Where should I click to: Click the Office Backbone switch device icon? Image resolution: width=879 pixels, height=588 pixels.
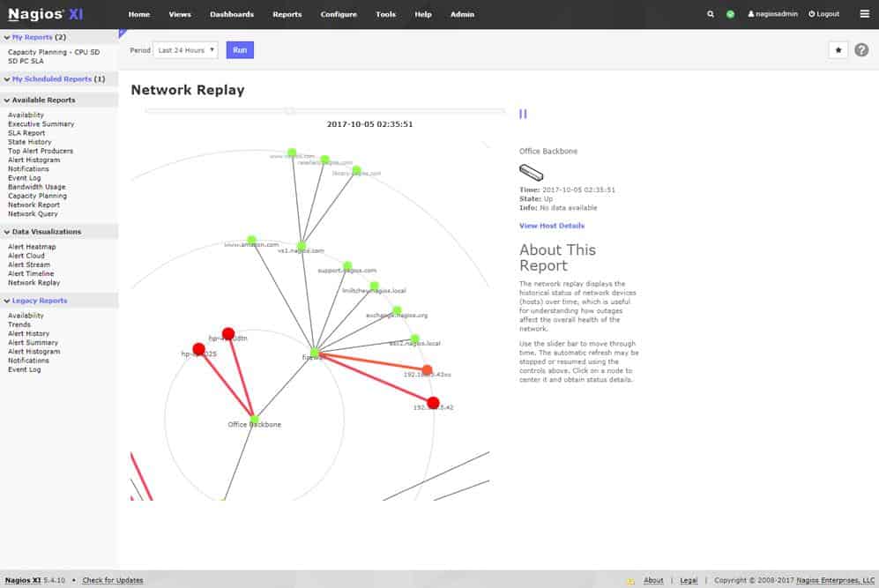tap(531, 173)
